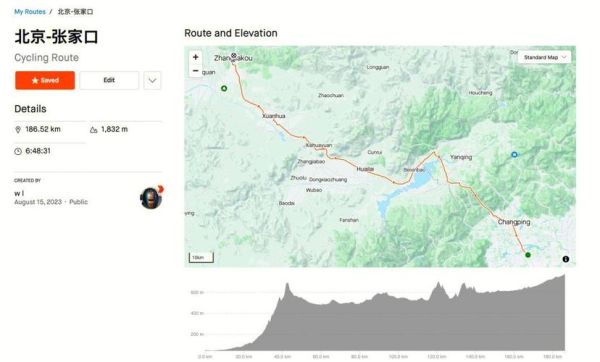Viewport: 600px width, 362px height.
Task: Open the Standard Map dropdown
Action: click(x=545, y=57)
